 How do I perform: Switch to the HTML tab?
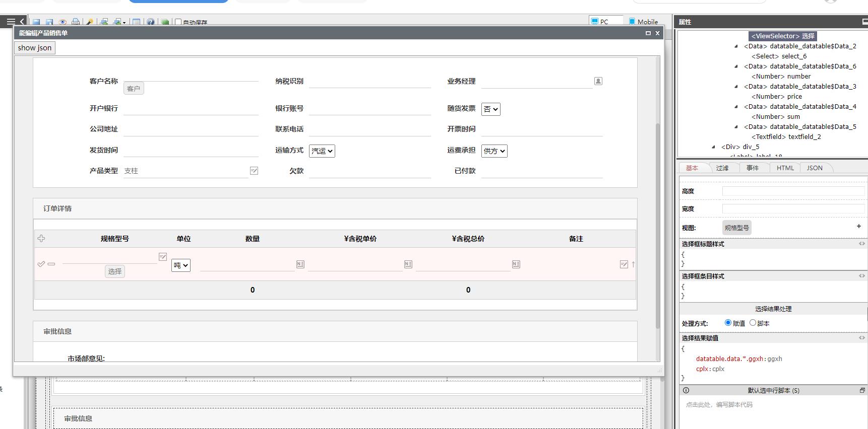pyautogui.click(x=785, y=168)
